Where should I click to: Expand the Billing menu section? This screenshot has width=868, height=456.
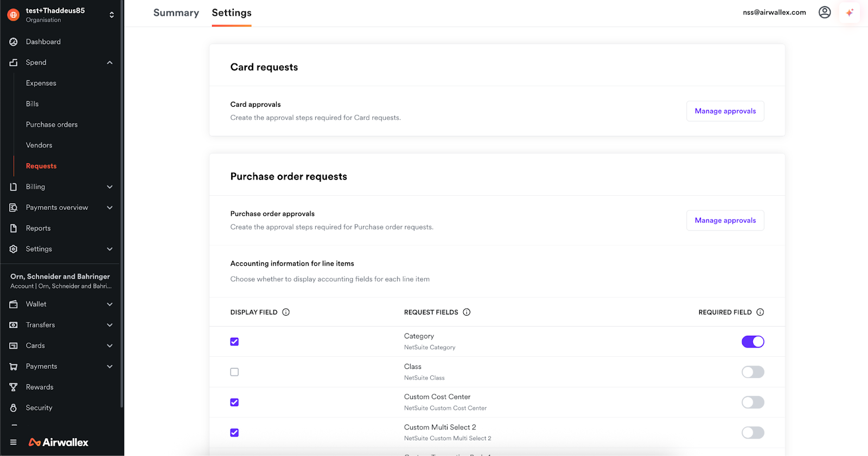110,187
